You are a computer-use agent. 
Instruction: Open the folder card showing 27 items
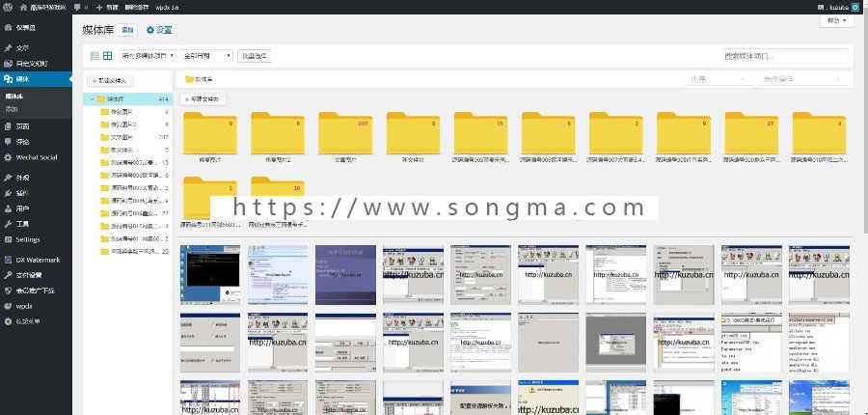pyautogui.click(x=751, y=137)
